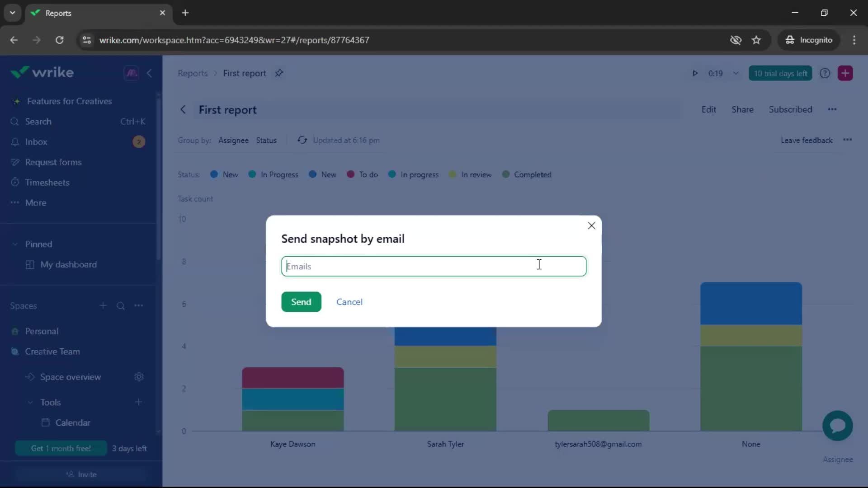Go back with the report arrow
868x488 pixels.
[183, 109]
